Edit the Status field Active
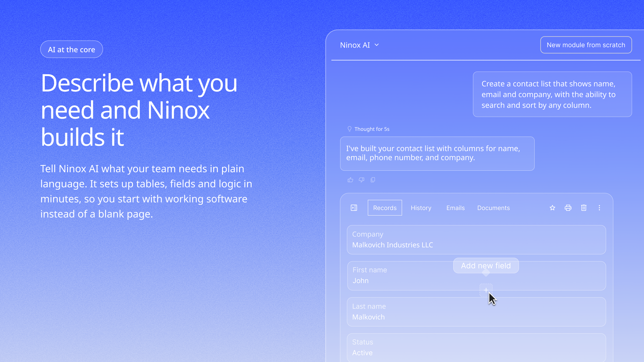644x362 pixels. click(x=476, y=347)
